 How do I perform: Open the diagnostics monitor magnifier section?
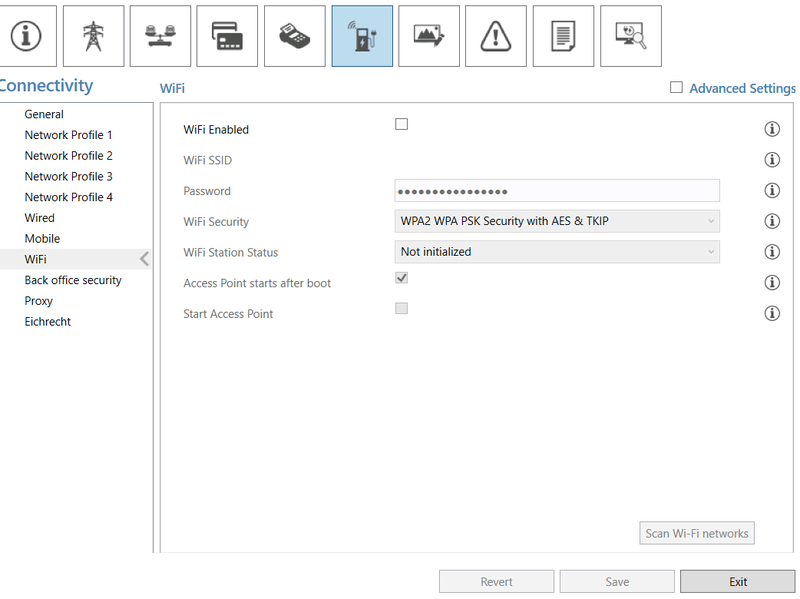(x=631, y=36)
